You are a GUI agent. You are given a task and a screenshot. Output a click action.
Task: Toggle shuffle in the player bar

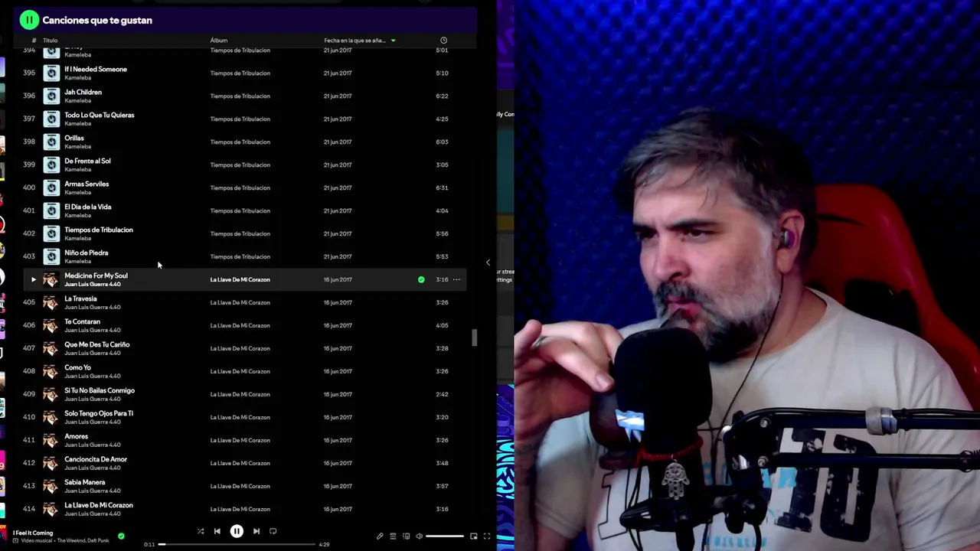[201, 531]
